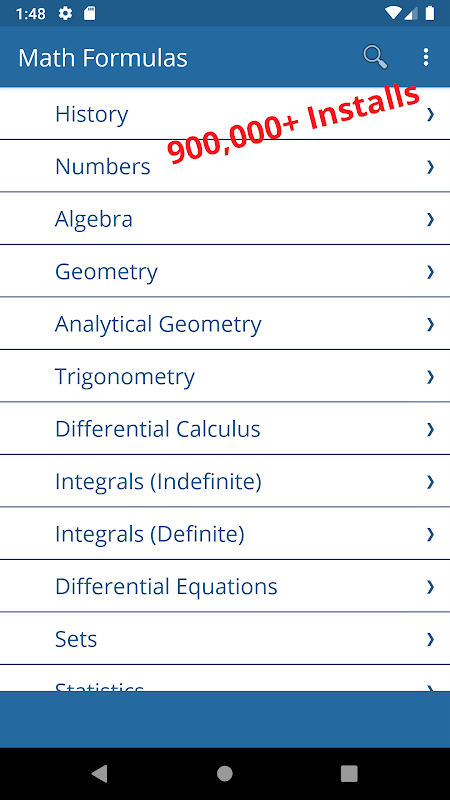
Task: Open the Numbers category
Action: [x=225, y=166]
